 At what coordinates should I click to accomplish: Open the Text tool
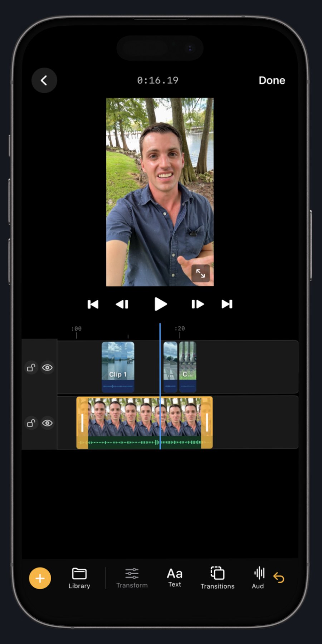tap(175, 578)
